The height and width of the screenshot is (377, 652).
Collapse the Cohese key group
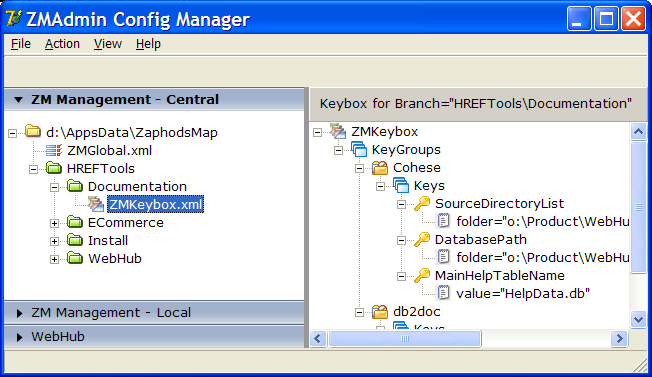pos(359,169)
